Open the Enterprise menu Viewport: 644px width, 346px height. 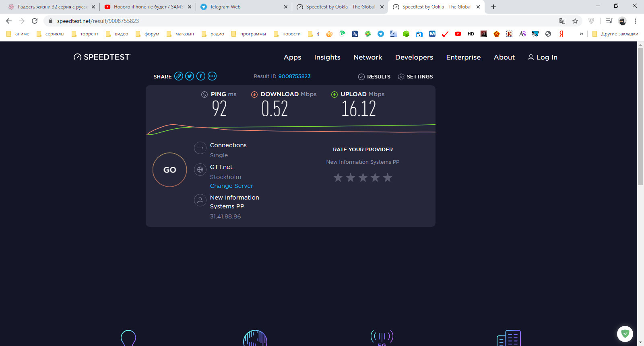(x=463, y=57)
